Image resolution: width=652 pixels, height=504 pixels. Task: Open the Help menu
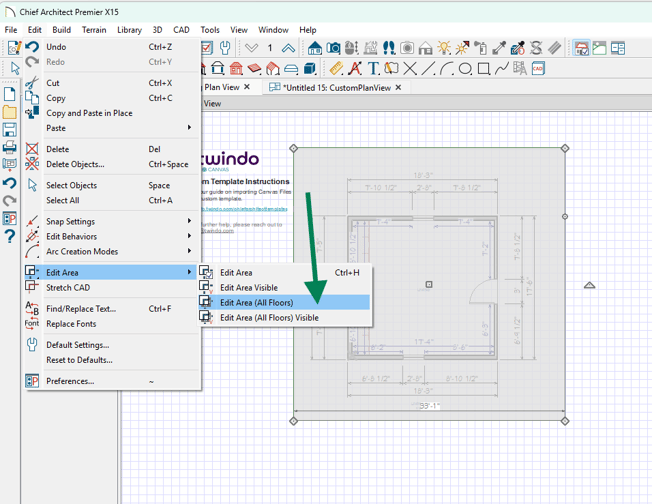coord(308,30)
